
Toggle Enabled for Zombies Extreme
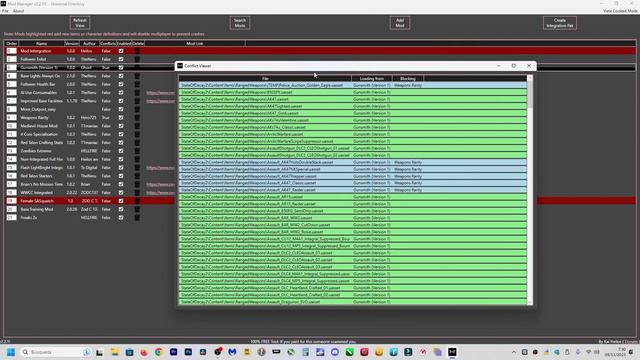coord(121,151)
